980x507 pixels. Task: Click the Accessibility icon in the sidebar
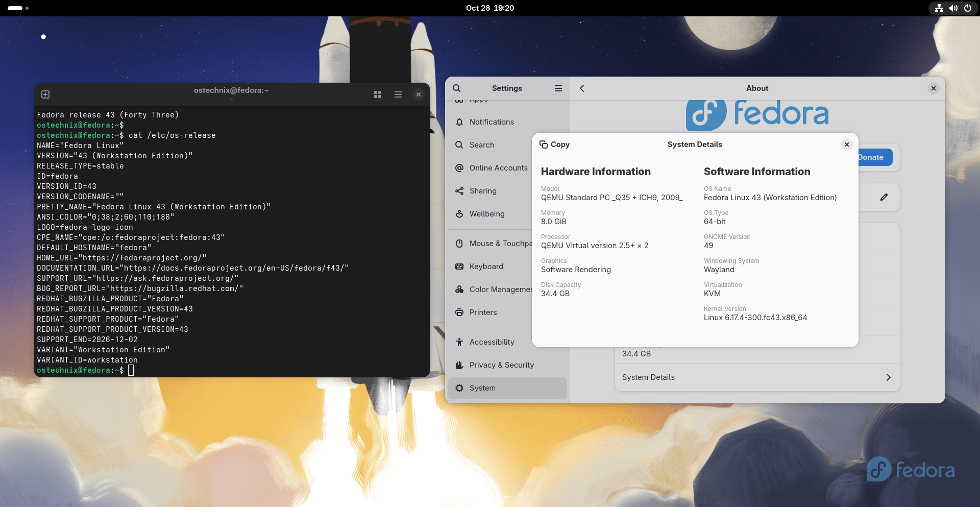point(460,342)
